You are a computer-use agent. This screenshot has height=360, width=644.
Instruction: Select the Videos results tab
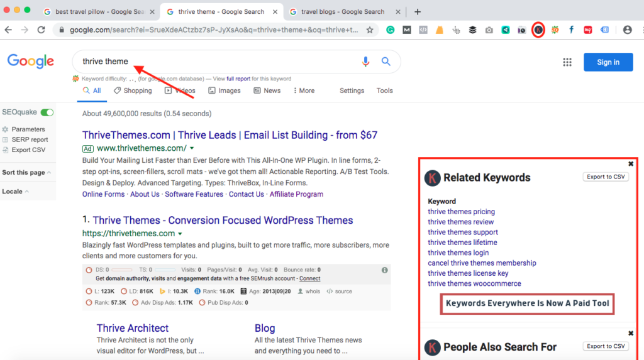point(180,90)
